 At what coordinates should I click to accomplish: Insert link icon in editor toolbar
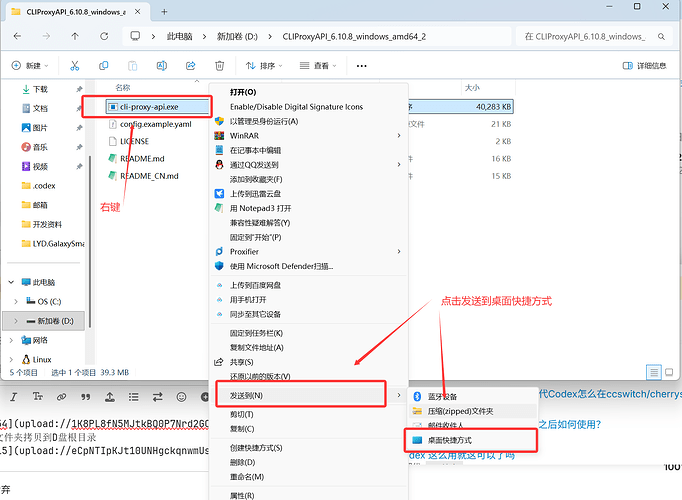pyautogui.click(x=62, y=397)
